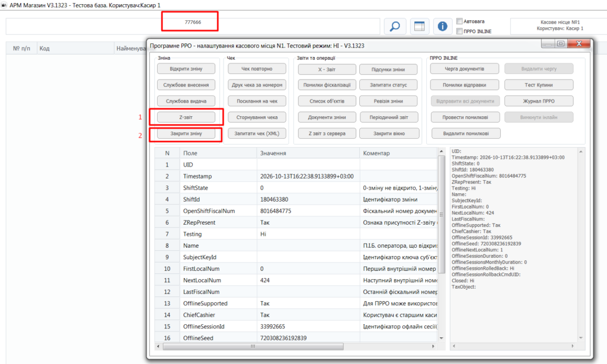This screenshot has width=607, height=364.
Task: Select the OpenShiftFiscalNum value 8016484775
Action: pyautogui.click(x=276, y=211)
